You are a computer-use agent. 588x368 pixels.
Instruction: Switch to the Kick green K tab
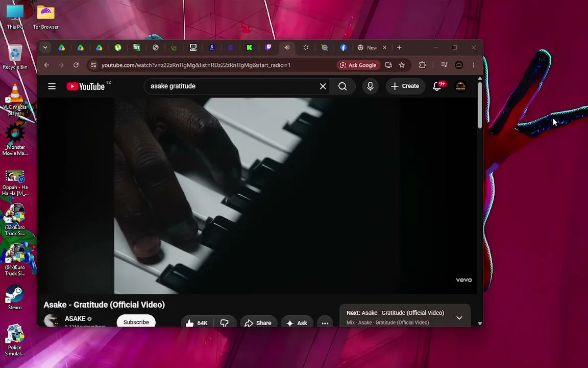(x=250, y=48)
